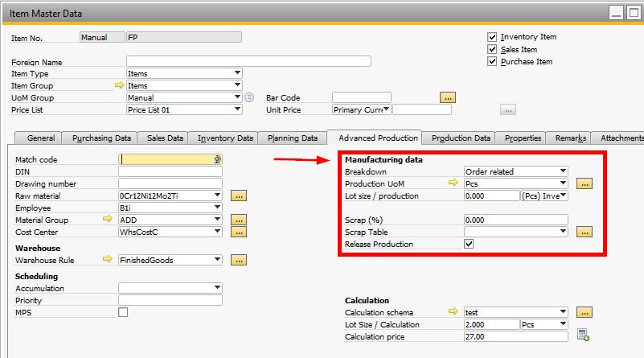The image size is (644, 358).
Task: Click the Cost Center browse button
Action: pos(239,232)
